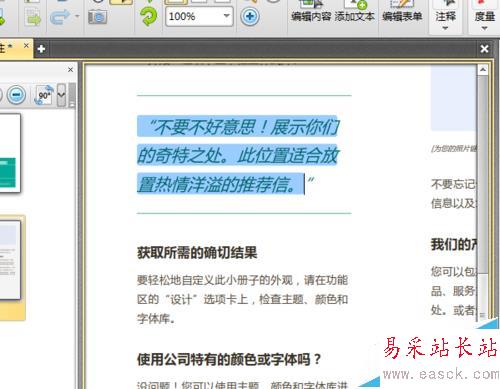Rotate thumbnails with the 90° icon
Screen dimensions: 500x389
tap(44, 95)
